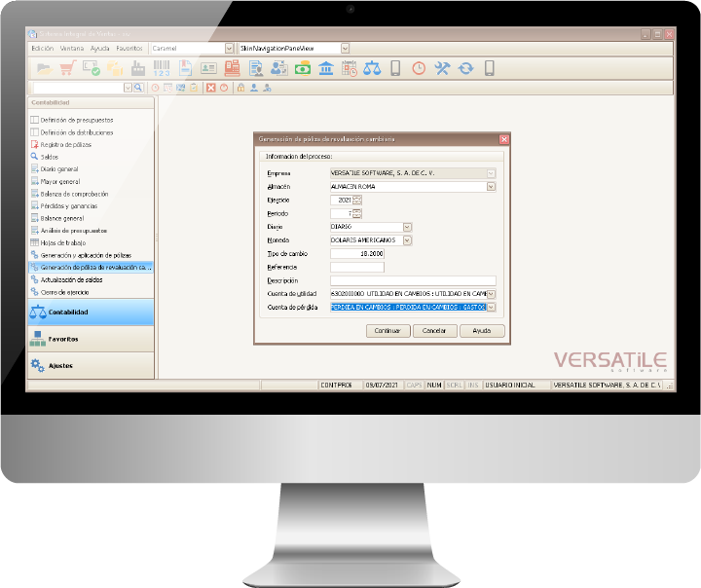The image size is (701, 588).
Task: Click the document with bookmark icon
Action: pos(185,68)
